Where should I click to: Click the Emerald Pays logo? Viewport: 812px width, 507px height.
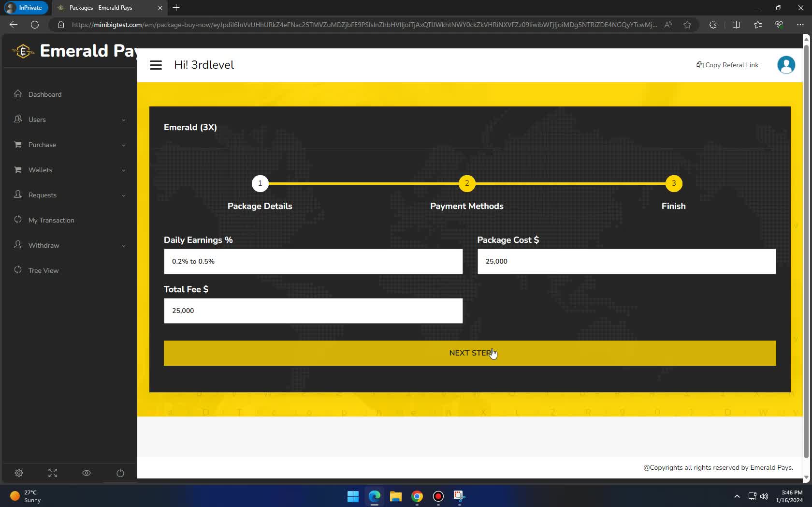click(23, 51)
